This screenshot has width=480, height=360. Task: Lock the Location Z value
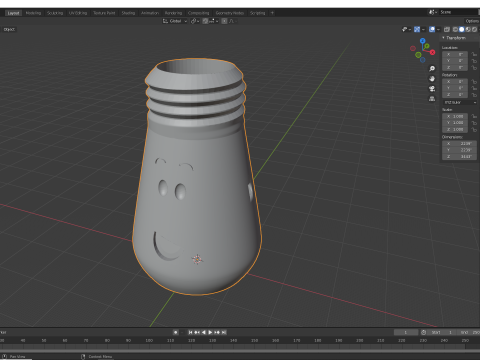pyautogui.click(x=474, y=68)
